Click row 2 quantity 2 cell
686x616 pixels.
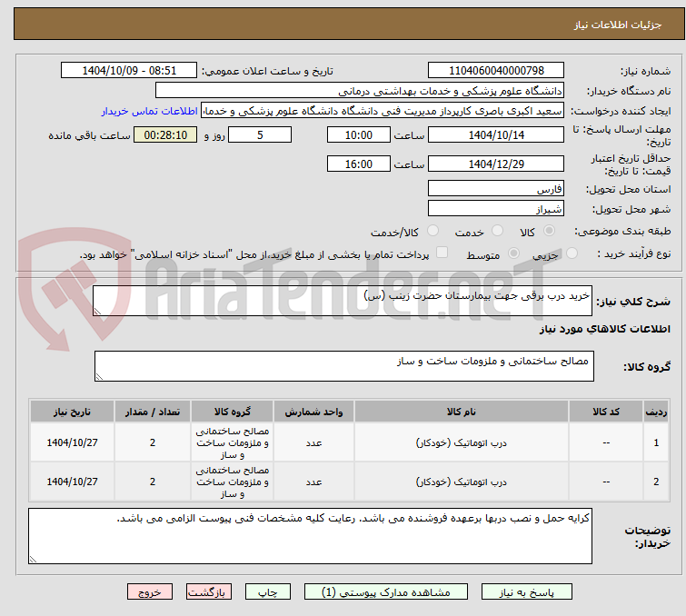click(153, 482)
